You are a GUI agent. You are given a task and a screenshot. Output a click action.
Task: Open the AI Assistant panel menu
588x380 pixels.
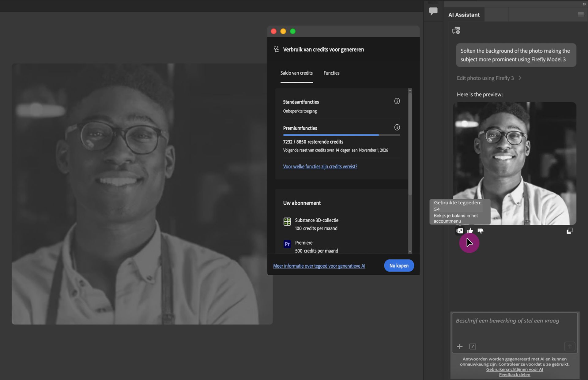580,14
